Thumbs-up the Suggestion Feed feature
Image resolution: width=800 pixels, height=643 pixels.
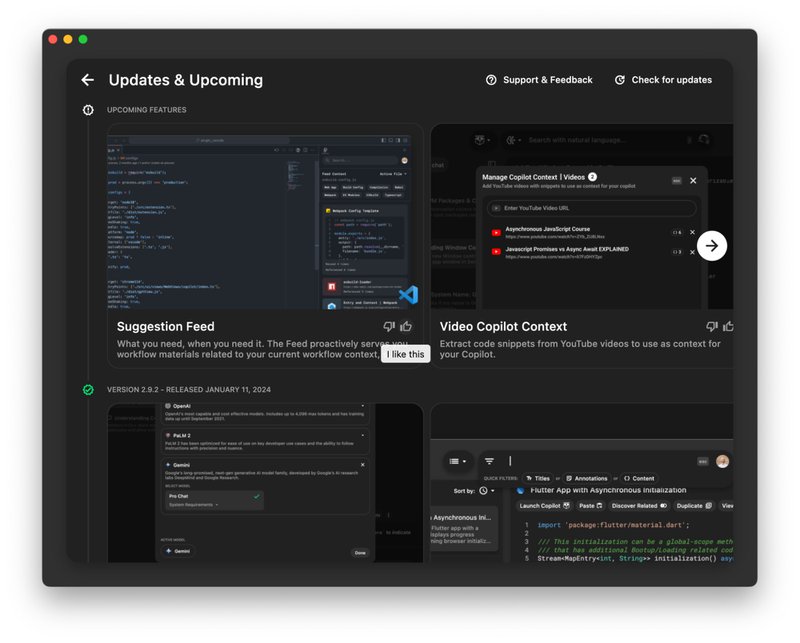tap(407, 326)
